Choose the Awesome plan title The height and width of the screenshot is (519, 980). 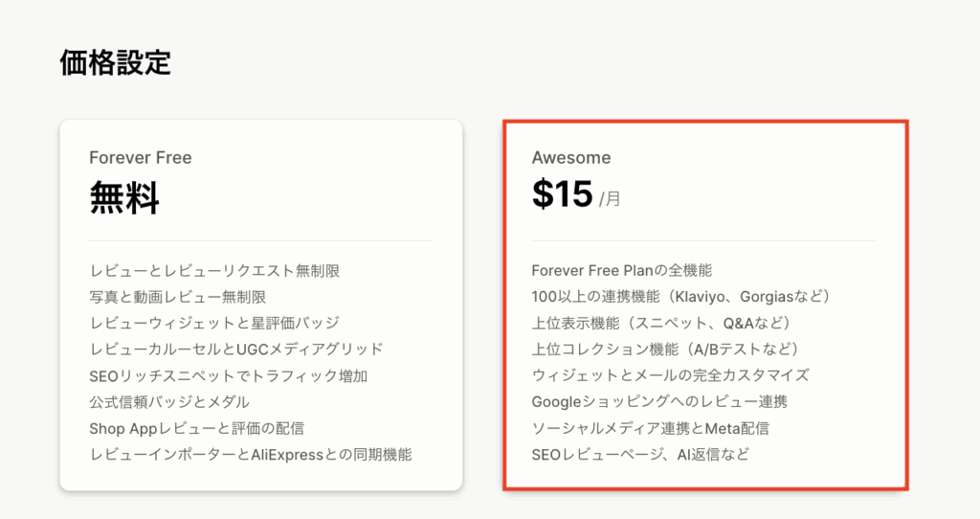[571, 158]
